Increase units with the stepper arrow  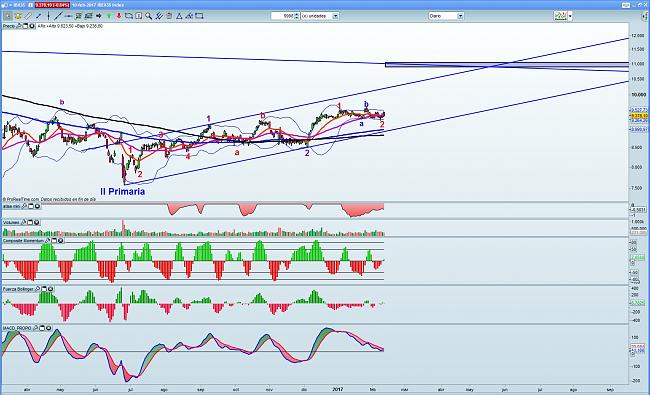pos(296,15)
